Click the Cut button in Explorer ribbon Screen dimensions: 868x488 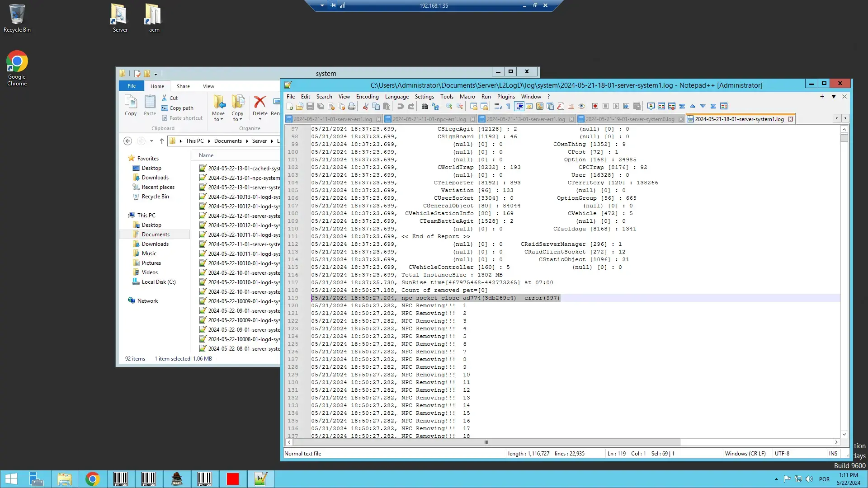pyautogui.click(x=170, y=98)
